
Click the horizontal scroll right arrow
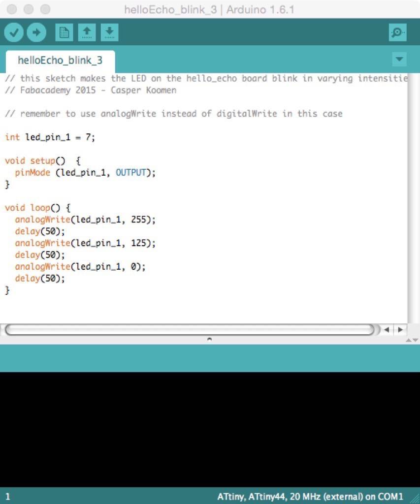coord(400,329)
